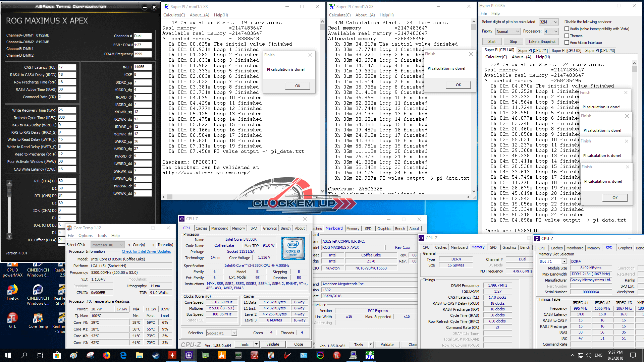Click ASRock panel scroll-down arrow

point(9,236)
